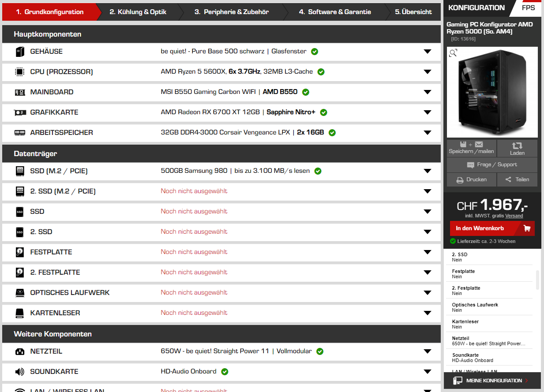The image size is (544, 392).
Task: Add to cart with In den Warenkorb
Action: pyautogui.click(x=492, y=228)
